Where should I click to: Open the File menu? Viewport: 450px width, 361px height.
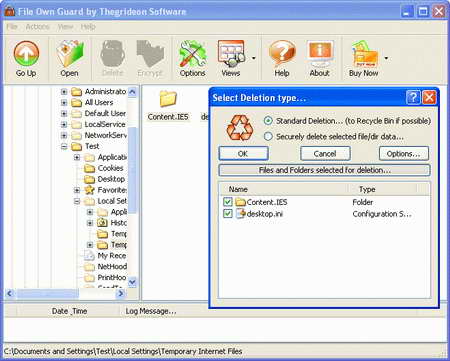12,27
